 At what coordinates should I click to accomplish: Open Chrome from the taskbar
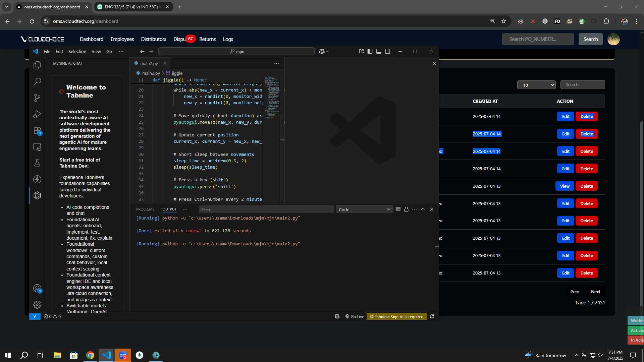[x=90, y=355]
